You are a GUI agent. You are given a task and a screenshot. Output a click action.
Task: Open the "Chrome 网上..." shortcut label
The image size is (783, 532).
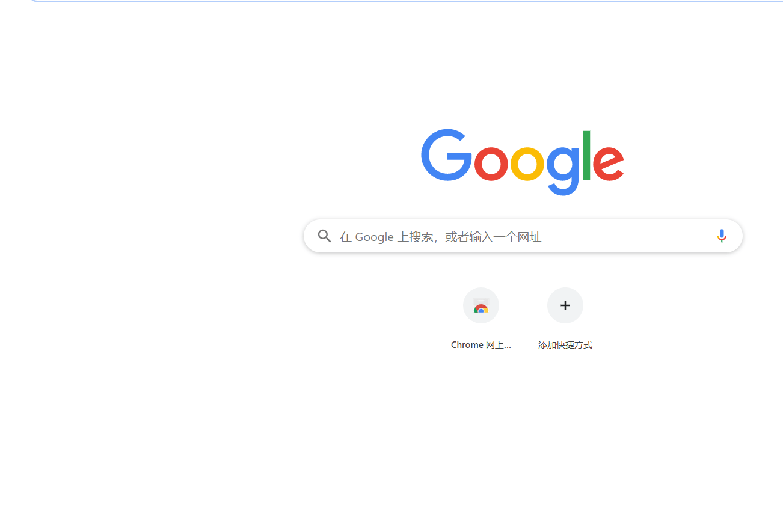coord(481,345)
